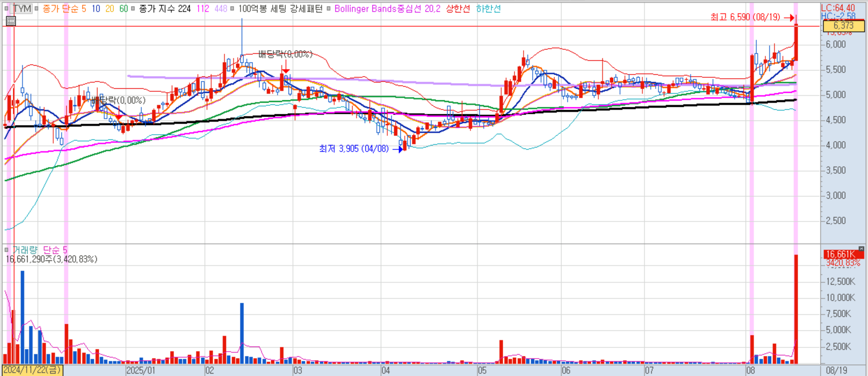Click the tallest red volume bar on 08/19
Screen dimensions: 868x376
[796, 309]
